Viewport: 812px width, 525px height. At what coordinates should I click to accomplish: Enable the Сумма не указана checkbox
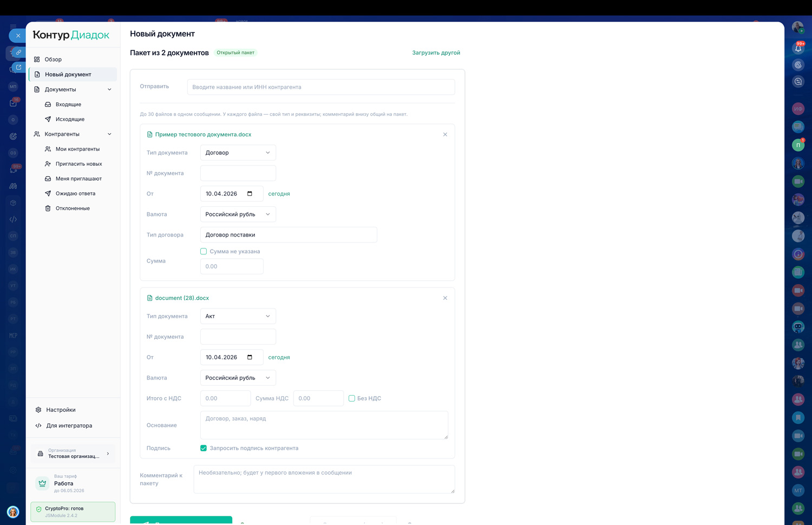click(x=204, y=251)
